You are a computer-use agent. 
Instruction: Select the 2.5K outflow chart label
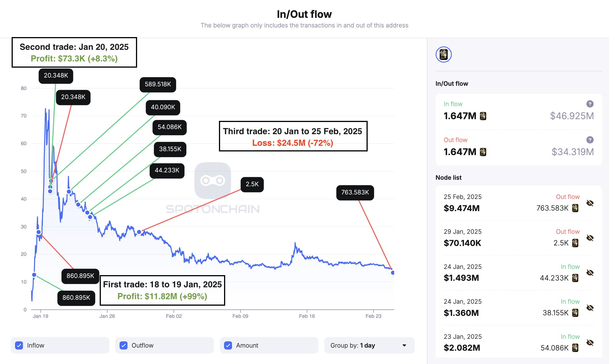(x=252, y=184)
